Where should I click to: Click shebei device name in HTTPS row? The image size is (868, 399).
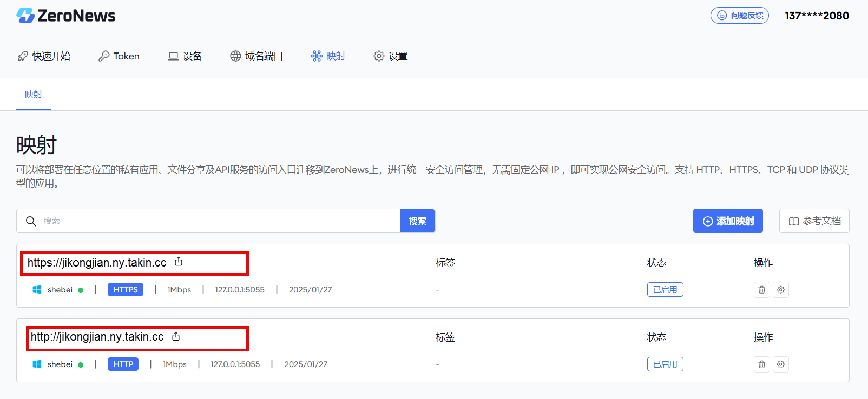click(60, 290)
